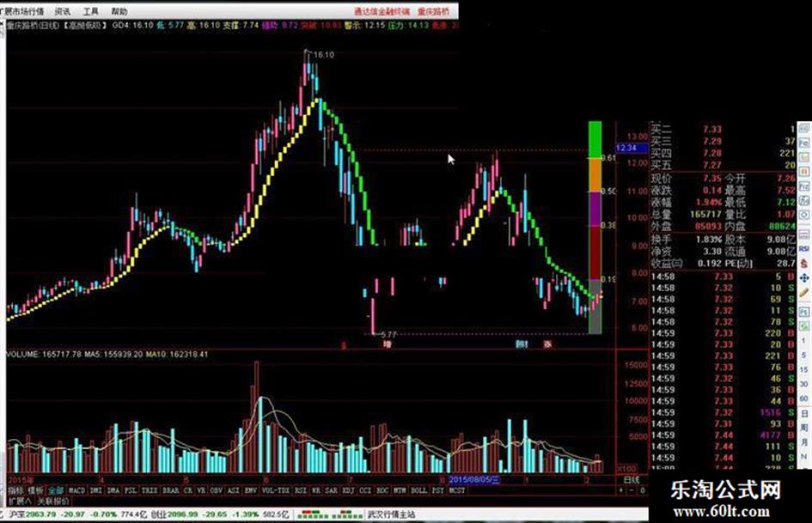
Task: Select the pencil drawing tool icon
Action: pos(804,293)
